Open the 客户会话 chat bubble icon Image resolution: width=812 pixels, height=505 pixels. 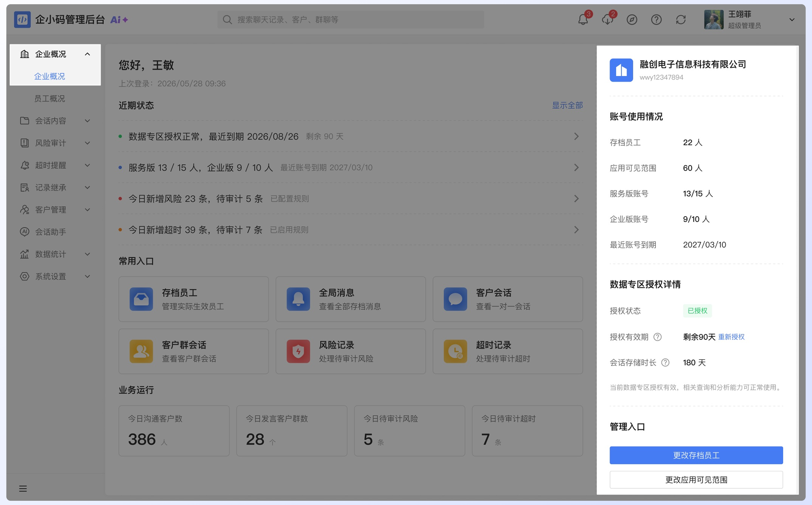click(455, 299)
